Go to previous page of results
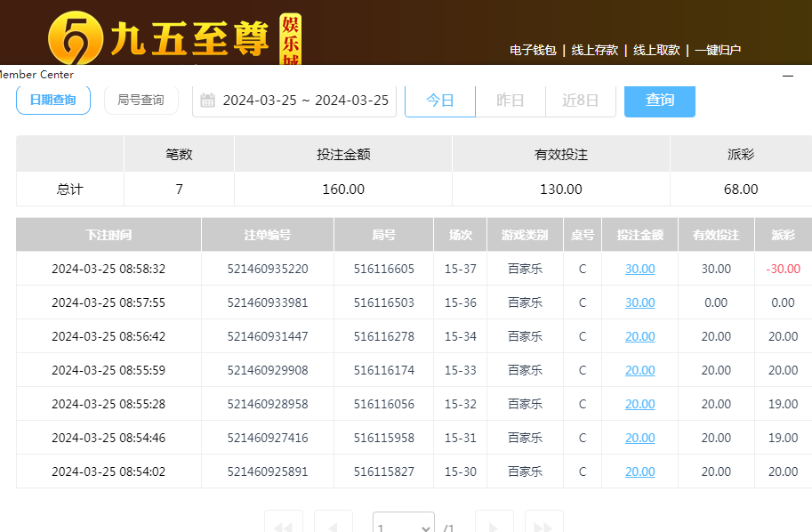Screen dimensions: 812x532 click(333, 523)
